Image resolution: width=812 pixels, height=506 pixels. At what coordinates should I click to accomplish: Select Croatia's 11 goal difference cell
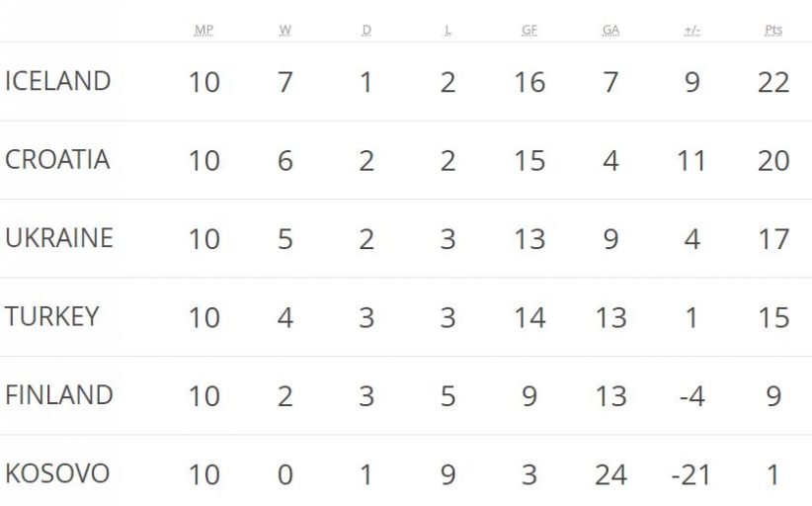pyautogui.click(x=691, y=161)
